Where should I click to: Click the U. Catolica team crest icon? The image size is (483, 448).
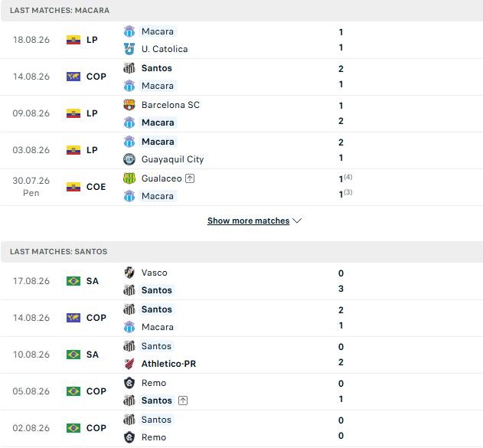coord(129,49)
